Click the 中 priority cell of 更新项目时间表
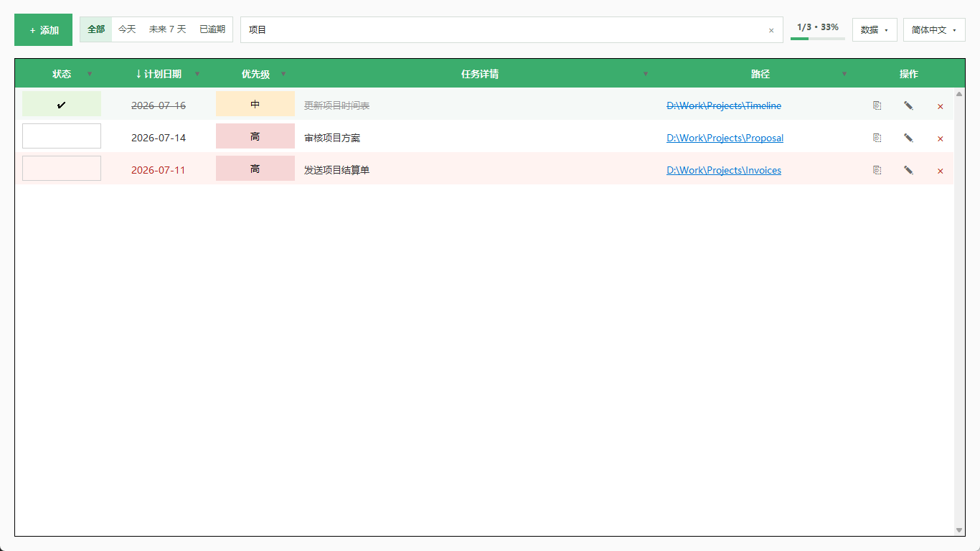The height and width of the screenshot is (551, 980). point(255,104)
